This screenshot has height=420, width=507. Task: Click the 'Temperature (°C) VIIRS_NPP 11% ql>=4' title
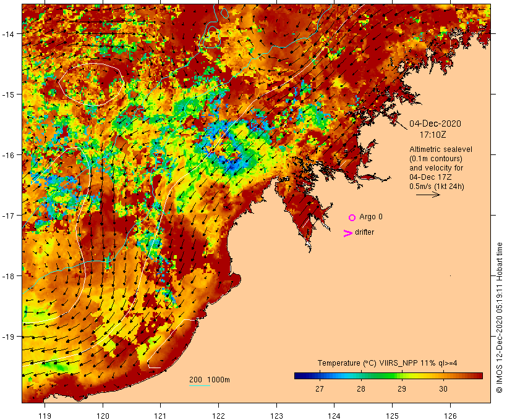click(x=388, y=363)
